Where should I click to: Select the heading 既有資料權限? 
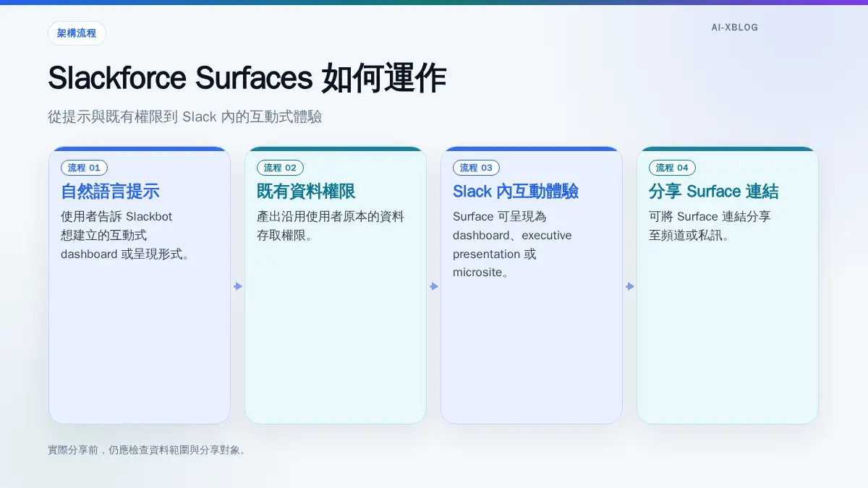coord(306,192)
